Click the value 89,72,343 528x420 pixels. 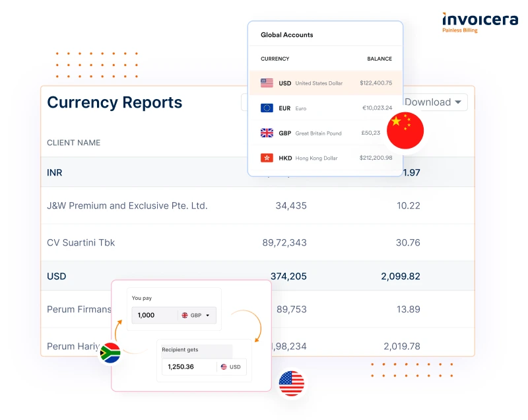284,242
